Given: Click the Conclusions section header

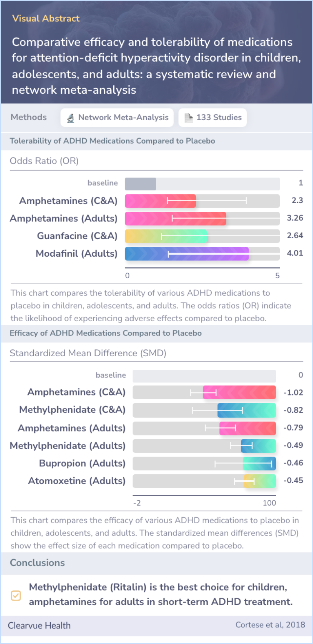Looking at the screenshot, I should pyautogui.click(x=37, y=563).
